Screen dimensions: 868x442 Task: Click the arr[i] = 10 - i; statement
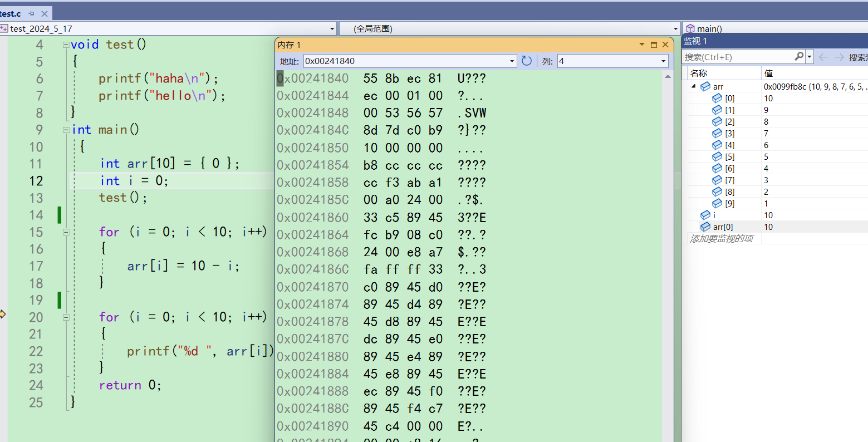click(183, 266)
